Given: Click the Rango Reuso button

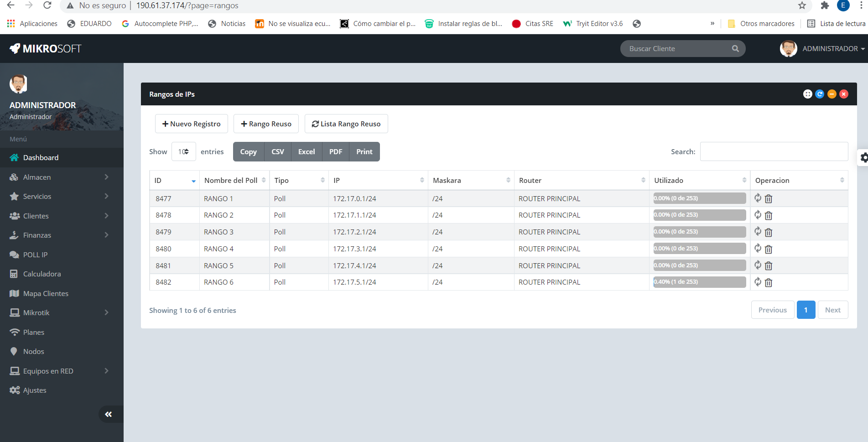Looking at the screenshot, I should coord(266,124).
